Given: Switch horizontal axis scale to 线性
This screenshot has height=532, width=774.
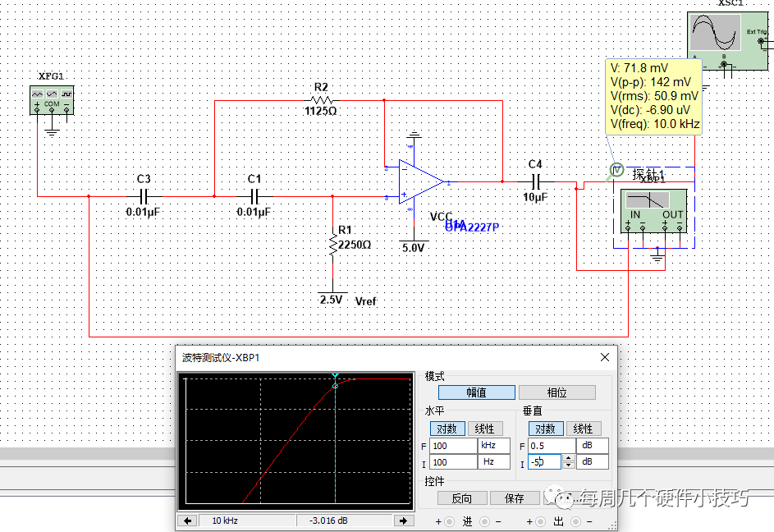Looking at the screenshot, I should point(483,428).
